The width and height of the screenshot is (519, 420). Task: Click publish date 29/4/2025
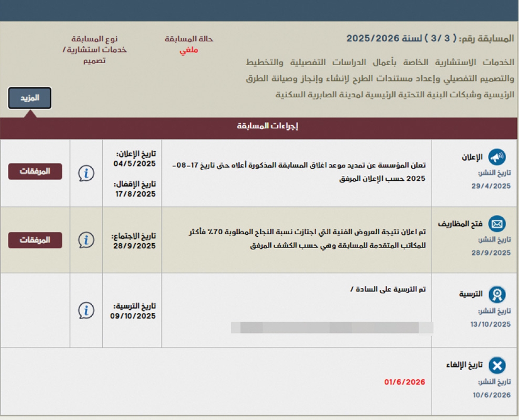point(491,186)
